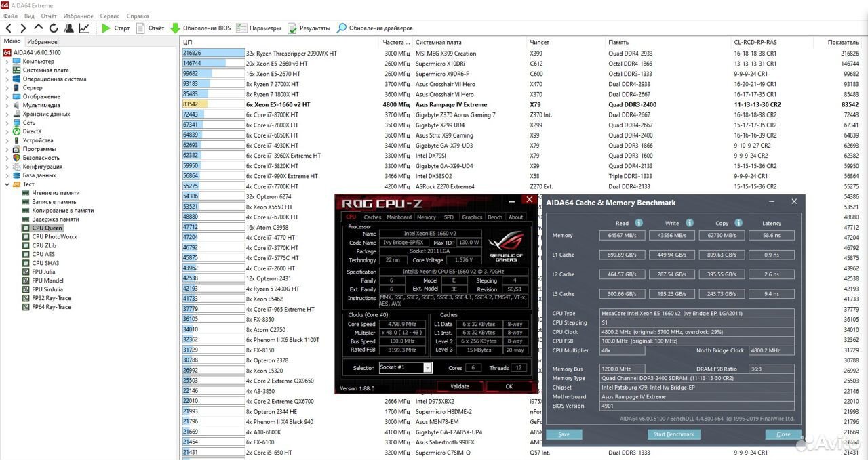The height and width of the screenshot is (460, 868).
Task: Click Обновления BIOS in the toolbar
Action: pyautogui.click(x=201, y=28)
